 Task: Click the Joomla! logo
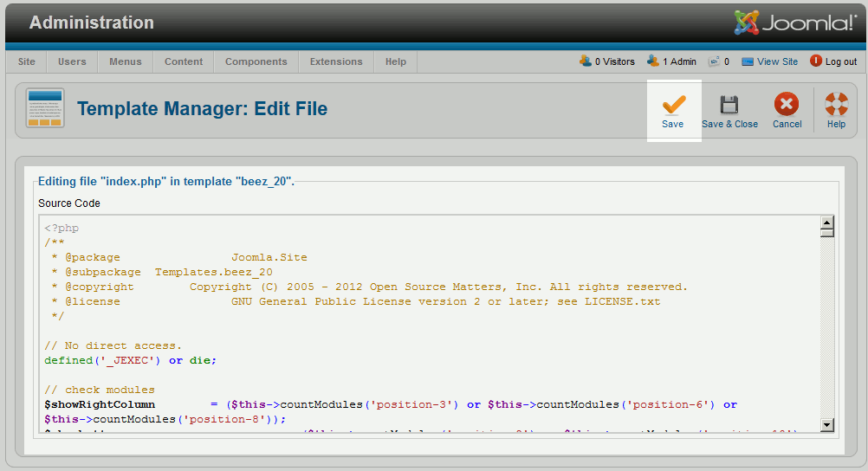795,23
